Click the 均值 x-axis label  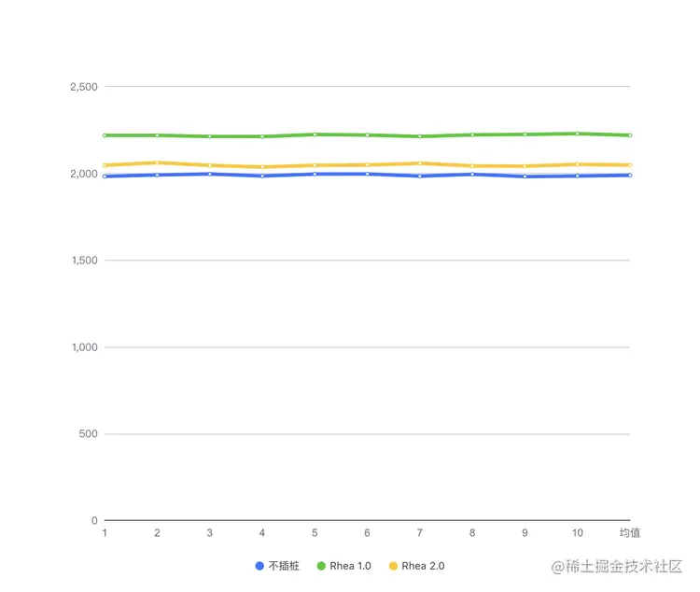pyautogui.click(x=630, y=532)
